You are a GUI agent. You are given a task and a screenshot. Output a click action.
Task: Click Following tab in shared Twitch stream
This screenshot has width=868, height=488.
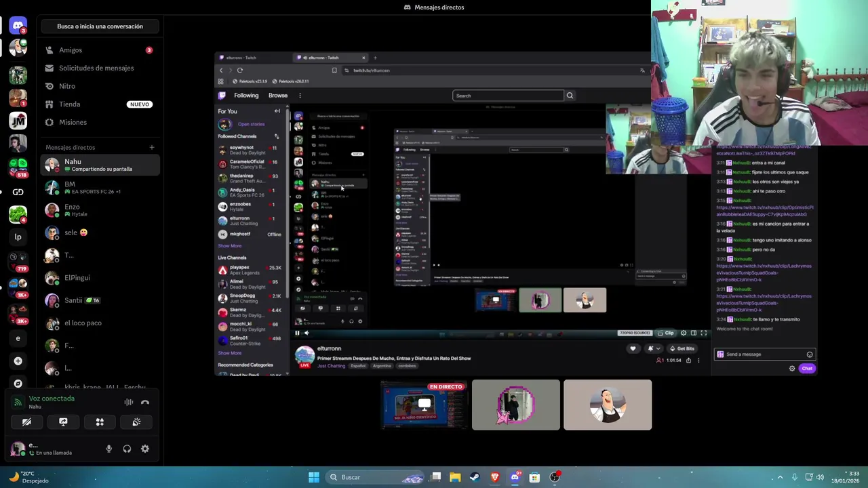pos(246,96)
